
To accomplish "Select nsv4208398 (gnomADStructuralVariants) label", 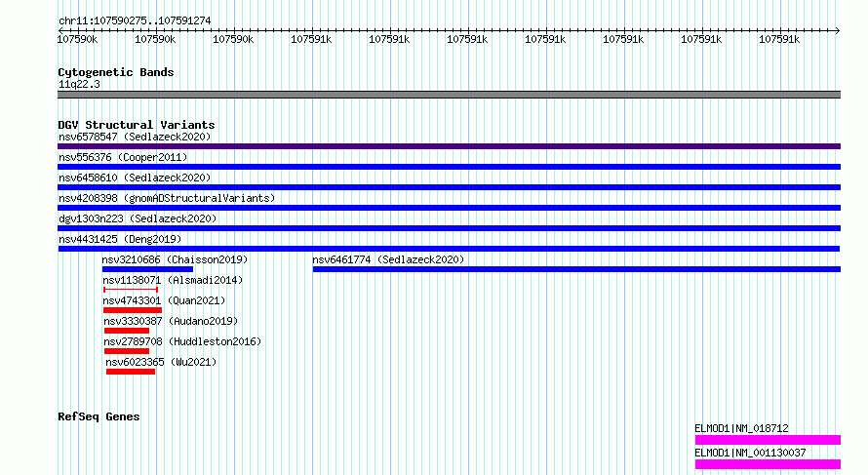I will (167, 198).
